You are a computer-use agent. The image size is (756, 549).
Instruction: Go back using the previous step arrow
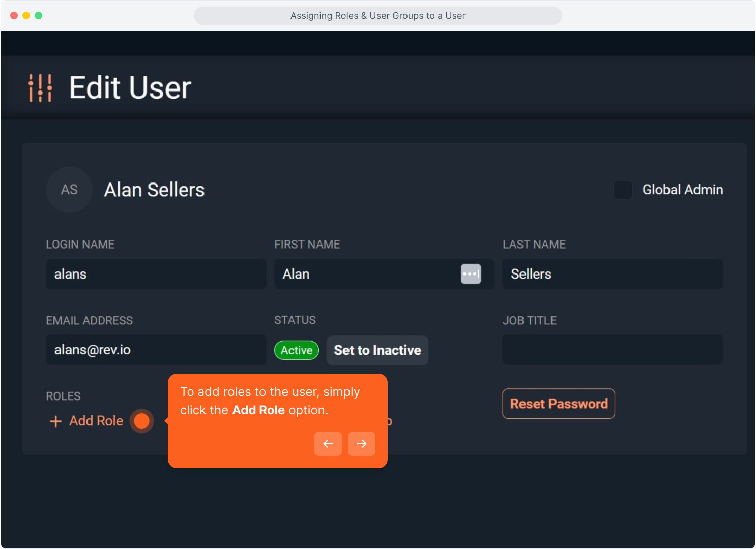[x=328, y=443]
